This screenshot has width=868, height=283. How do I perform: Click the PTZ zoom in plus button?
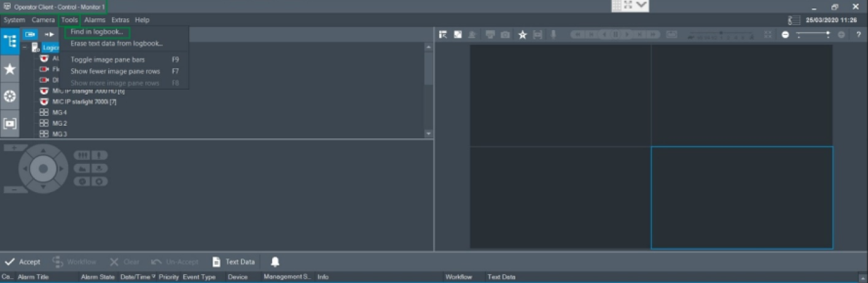pos(15,147)
